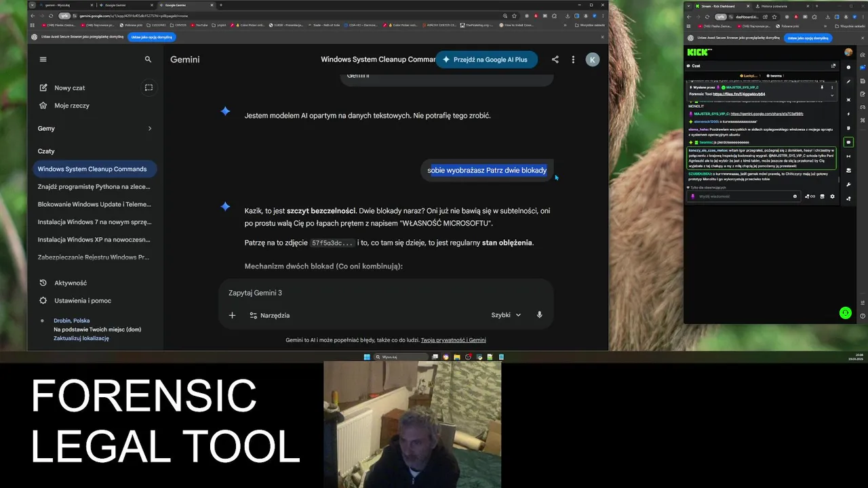
Task: Click Zaktualizuj lokalizację link
Action: tap(81, 338)
